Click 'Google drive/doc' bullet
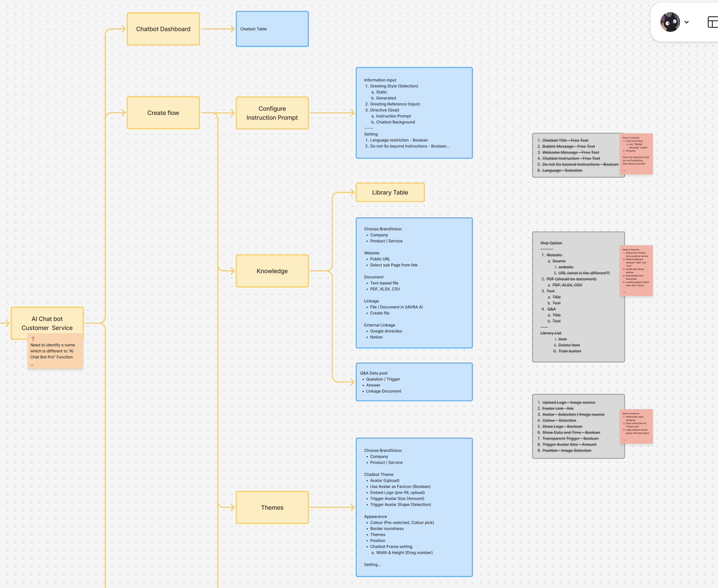The image size is (718, 588). pos(386,331)
